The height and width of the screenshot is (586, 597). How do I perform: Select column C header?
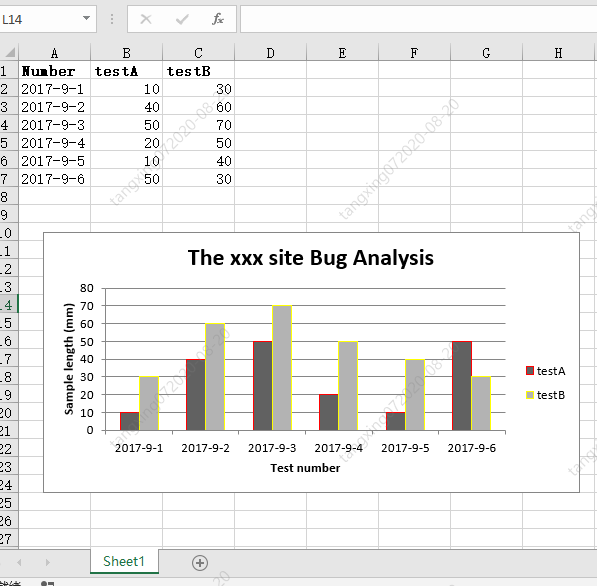coord(198,53)
